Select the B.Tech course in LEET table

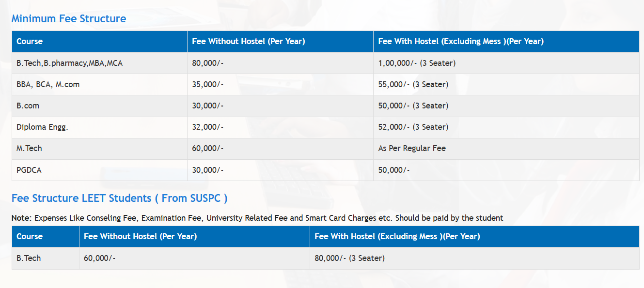pos(29,258)
